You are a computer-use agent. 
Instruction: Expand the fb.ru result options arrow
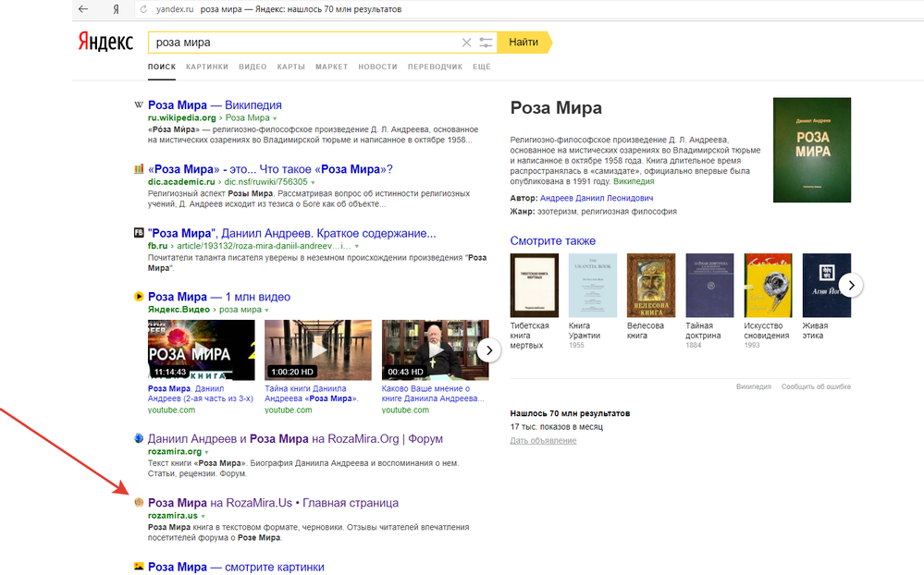(x=356, y=246)
